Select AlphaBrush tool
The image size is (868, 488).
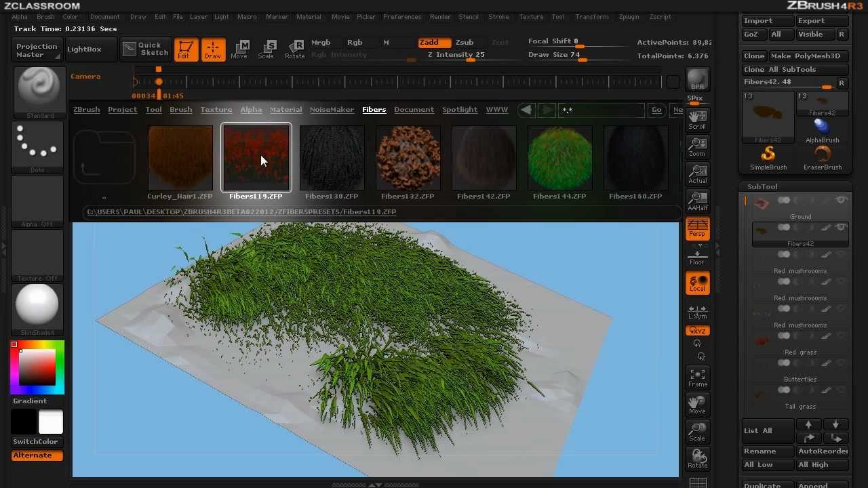pos(822,131)
